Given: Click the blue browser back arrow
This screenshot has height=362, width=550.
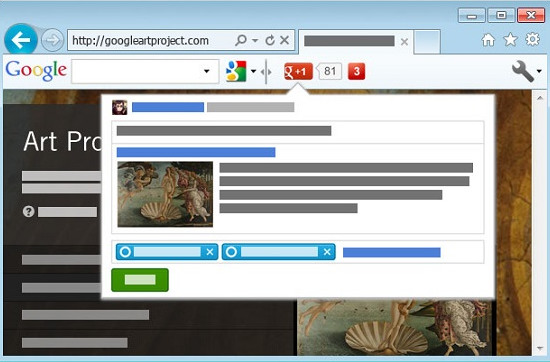Looking at the screenshot, I should click(21, 40).
